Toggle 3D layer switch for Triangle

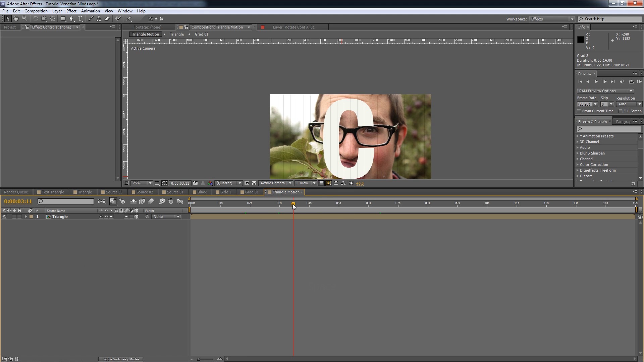[x=137, y=217]
